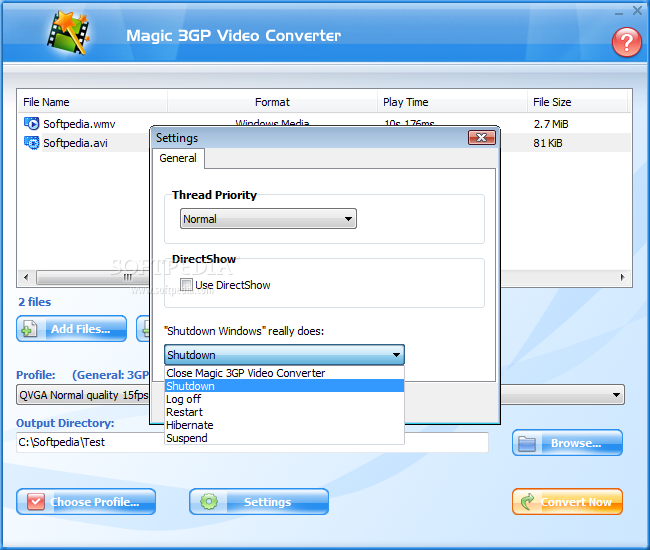Start conversion with Convert Now
650x550 pixels.
coord(567,502)
